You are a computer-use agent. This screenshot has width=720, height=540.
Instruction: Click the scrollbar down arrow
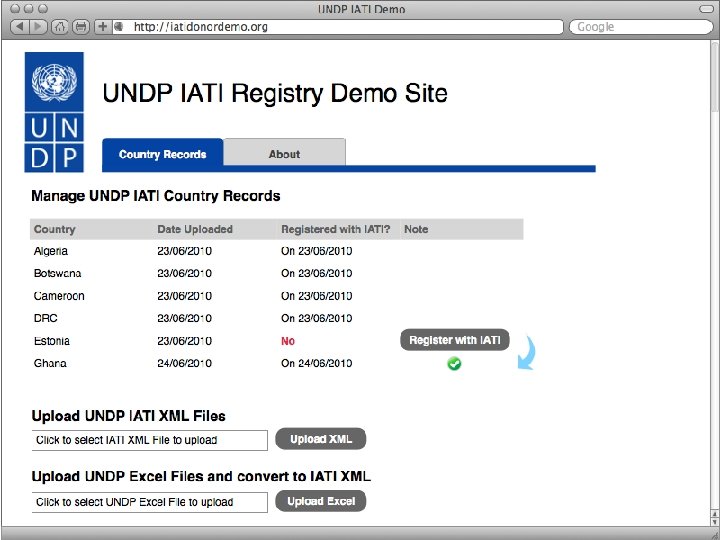point(714,522)
